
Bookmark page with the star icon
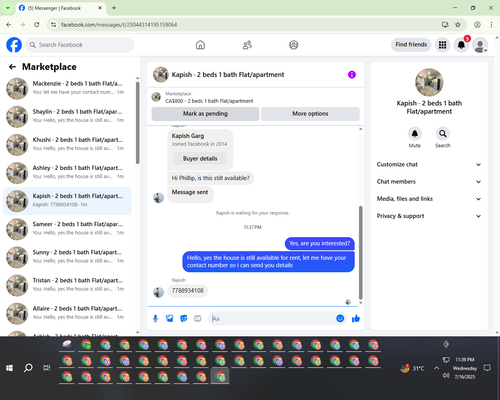(458, 25)
